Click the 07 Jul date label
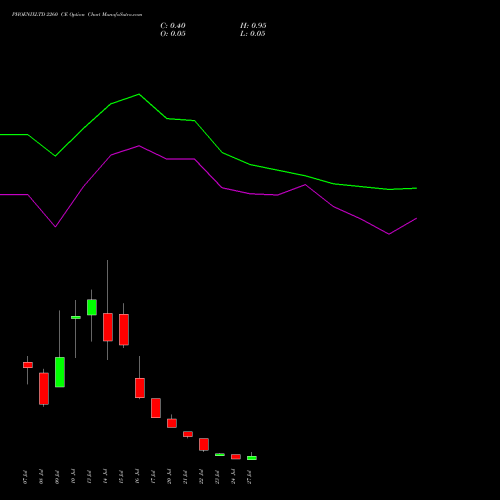The image size is (500, 500). point(25,477)
